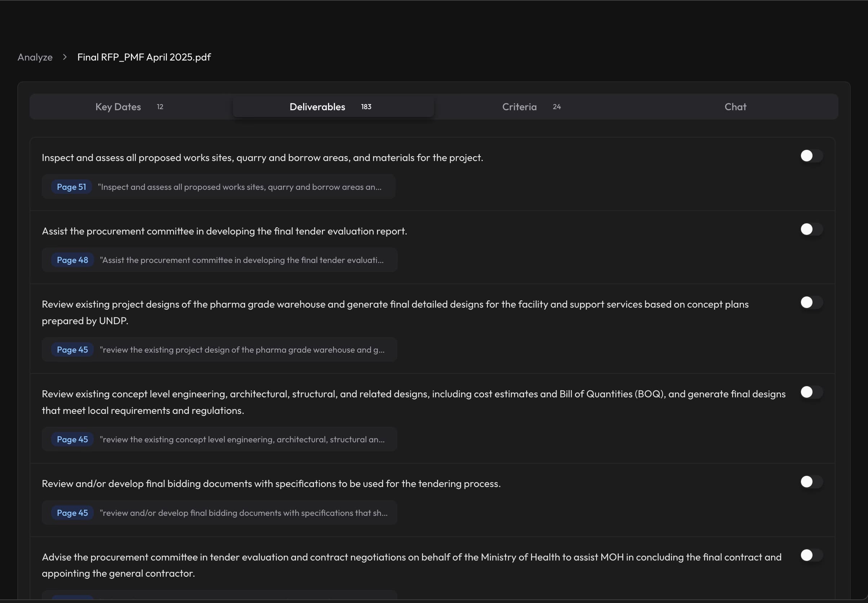
Task: Toggle the 'Inspect and assess all proposed works sites' deliverable switch
Action: click(811, 156)
